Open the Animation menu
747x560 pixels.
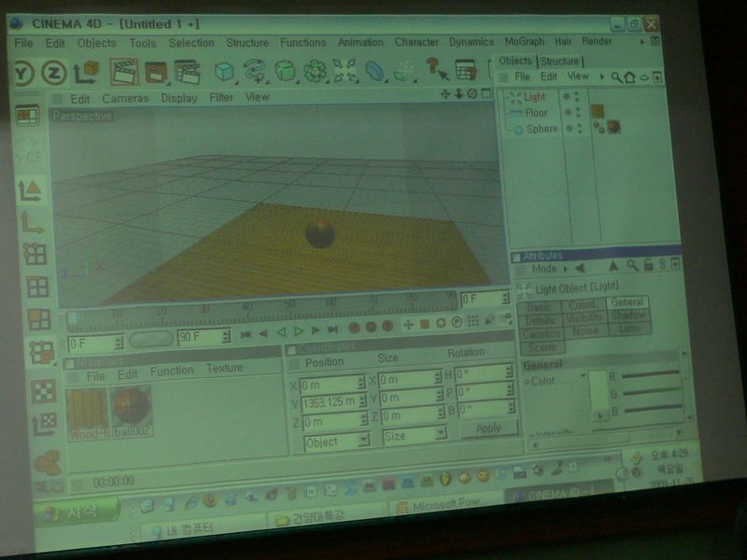click(360, 42)
